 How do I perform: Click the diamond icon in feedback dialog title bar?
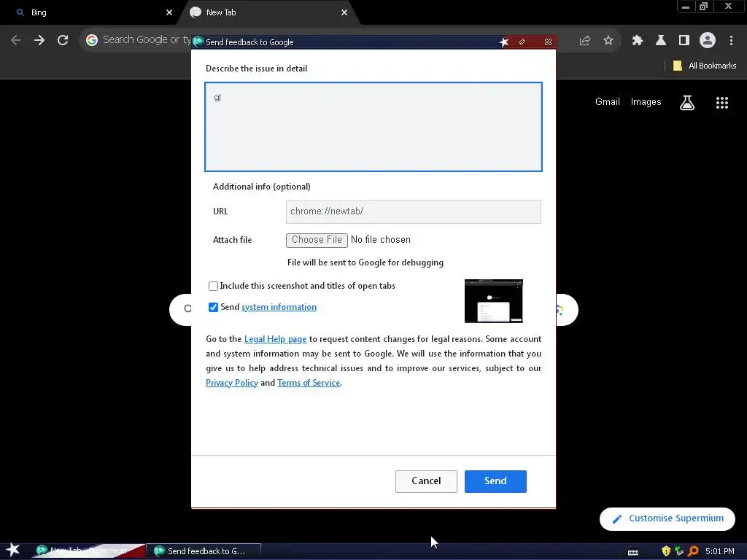pyautogui.click(x=522, y=42)
